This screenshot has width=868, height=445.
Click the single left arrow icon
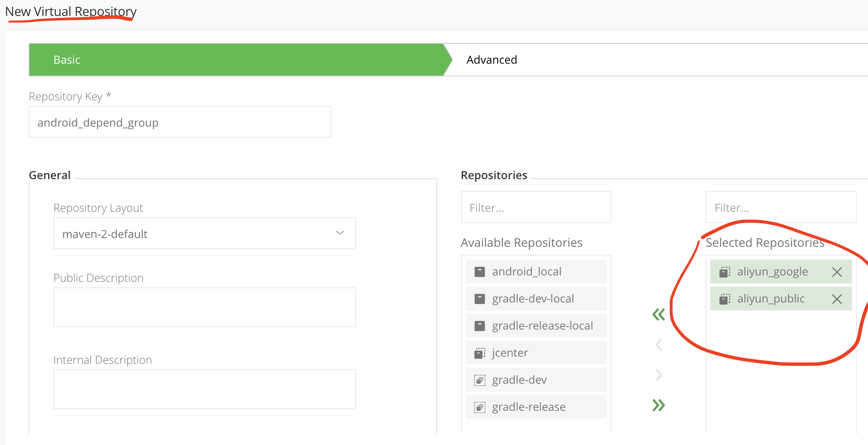[x=659, y=345]
